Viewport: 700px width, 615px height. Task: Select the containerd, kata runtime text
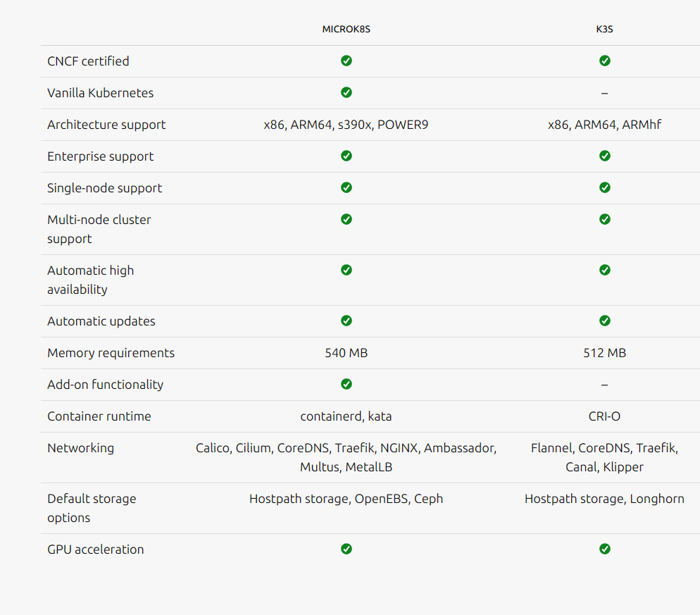(x=346, y=416)
